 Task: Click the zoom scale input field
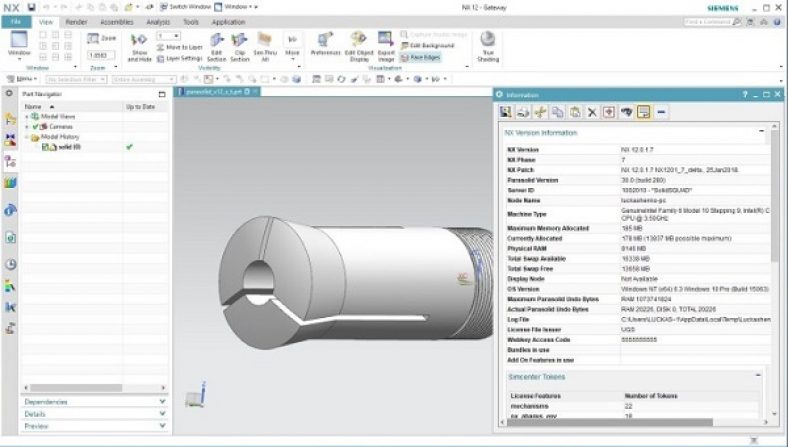coord(101,55)
